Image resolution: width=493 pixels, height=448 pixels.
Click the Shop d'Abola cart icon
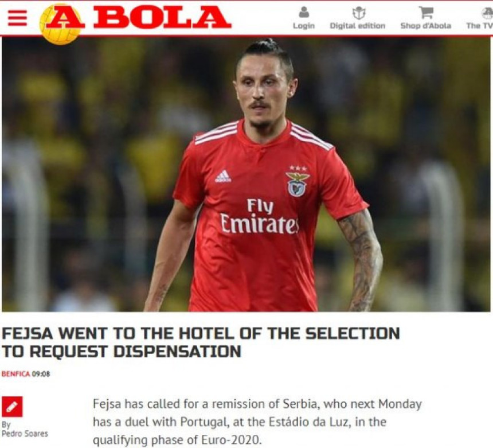[426, 12]
